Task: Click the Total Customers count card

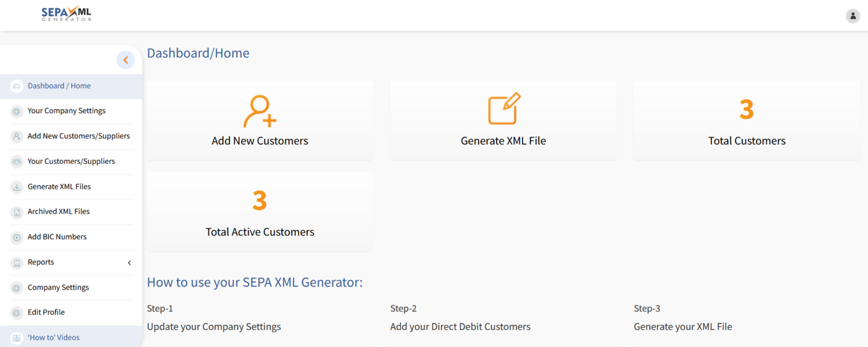Action: 747,120
